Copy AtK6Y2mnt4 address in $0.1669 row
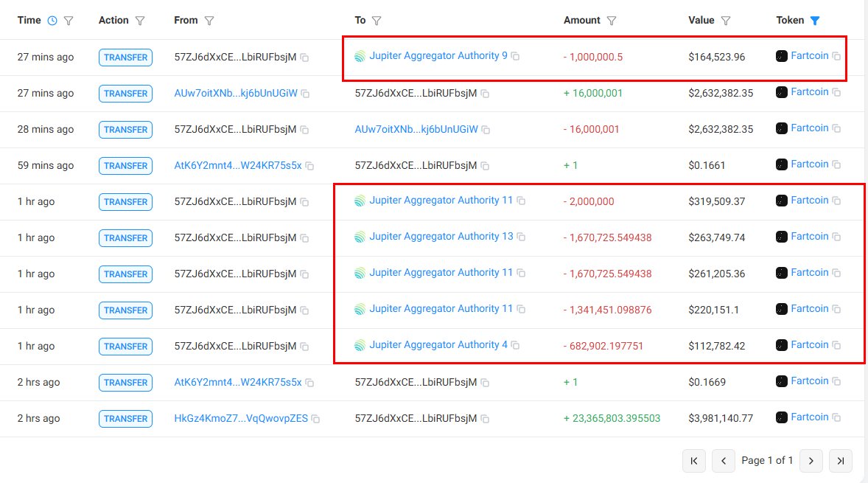This screenshot has width=868, height=483. [x=309, y=383]
